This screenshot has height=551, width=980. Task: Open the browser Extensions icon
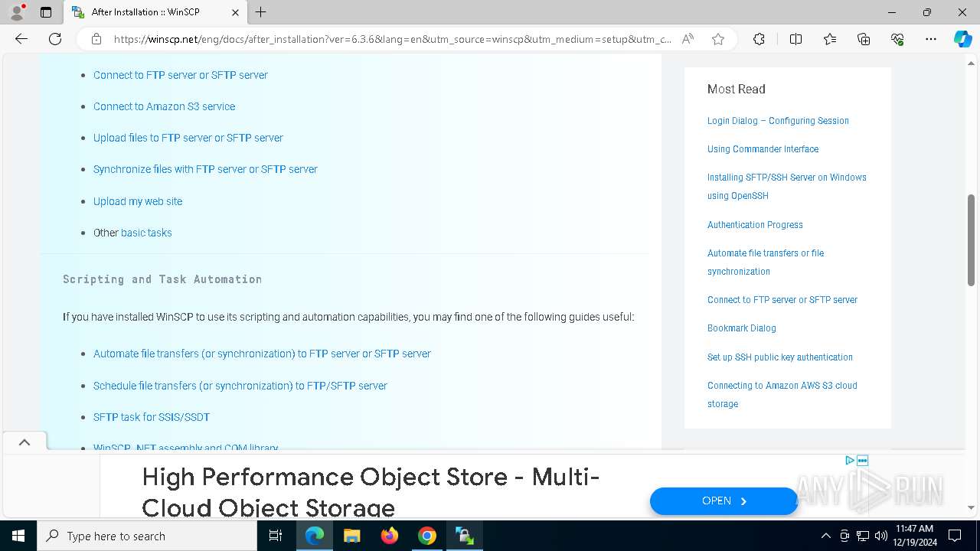point(759,39)
